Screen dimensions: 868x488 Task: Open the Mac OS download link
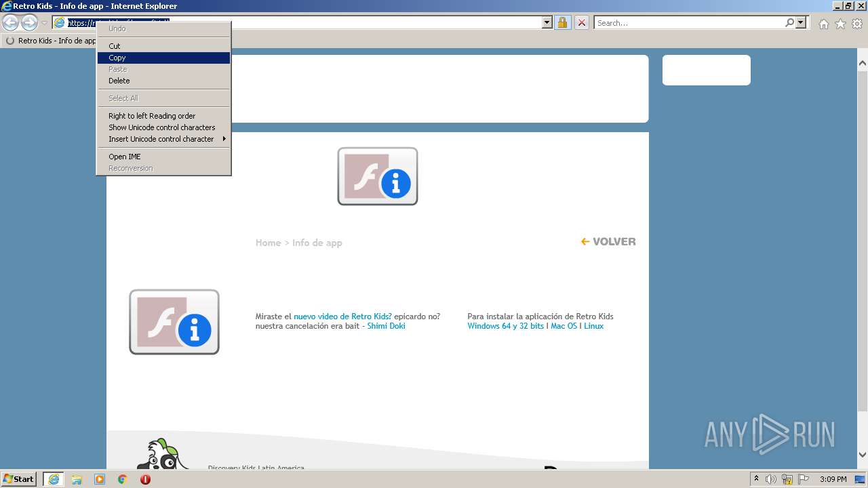coord(564,326)
